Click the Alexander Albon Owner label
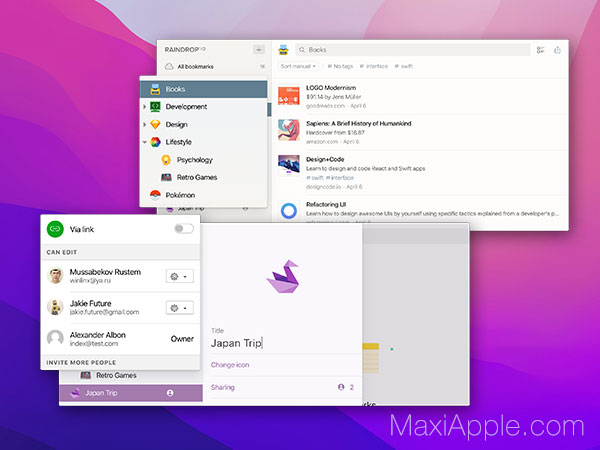 [182, 339]
